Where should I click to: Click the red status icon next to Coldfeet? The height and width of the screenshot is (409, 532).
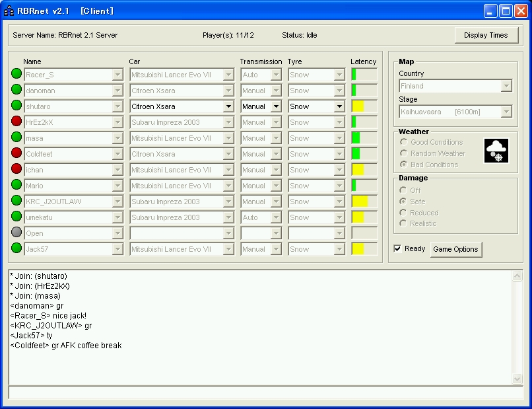click(x=17, y=153)
